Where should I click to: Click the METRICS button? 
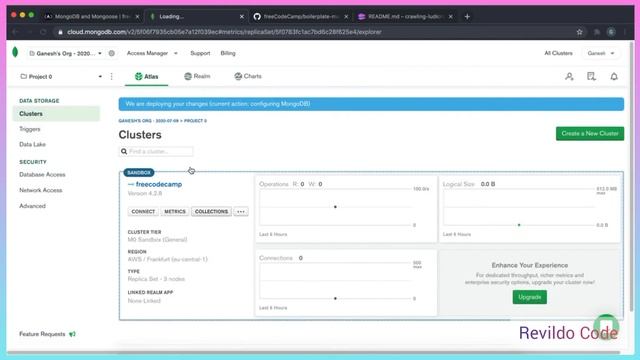click(175, 211)
